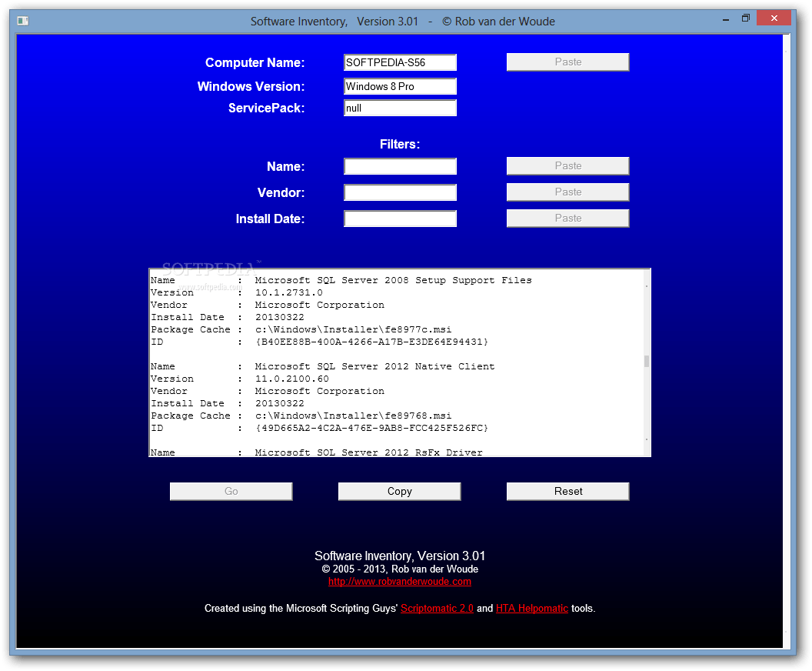The height and width of the screenshot is (671, 812).
Task: Focus the Vendor filter field
Action: point(401,192)
